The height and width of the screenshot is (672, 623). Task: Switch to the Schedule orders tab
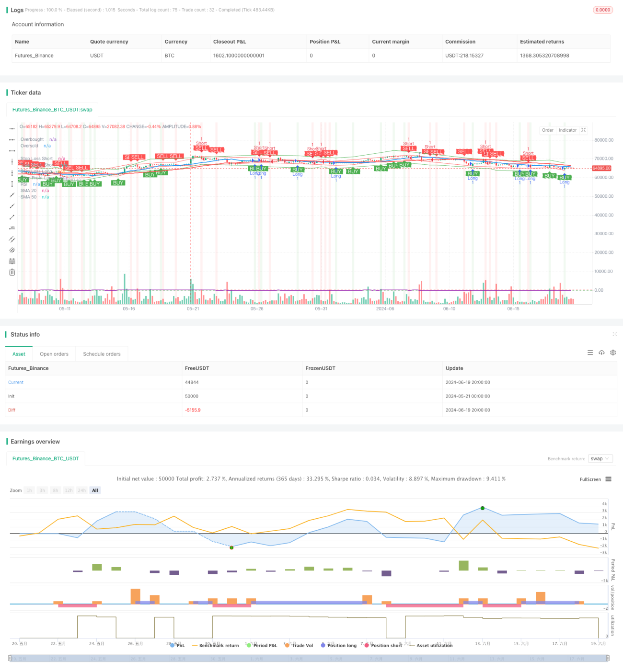point(102,354)
